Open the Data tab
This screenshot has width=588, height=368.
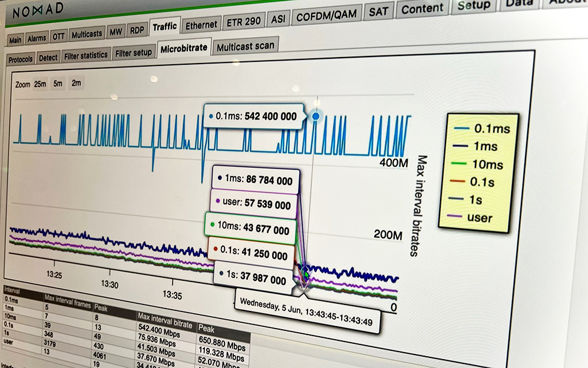(x=519, y=4)
